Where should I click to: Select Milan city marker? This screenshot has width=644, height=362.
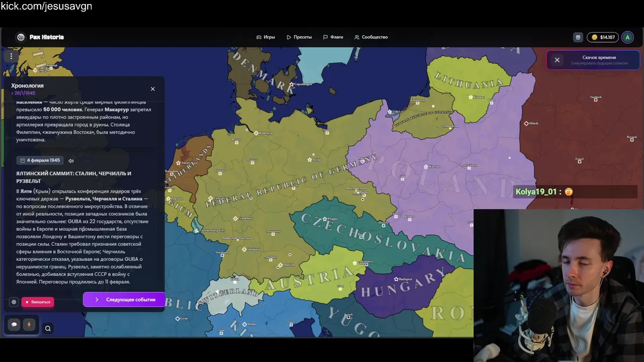click(x=245, y=324)
